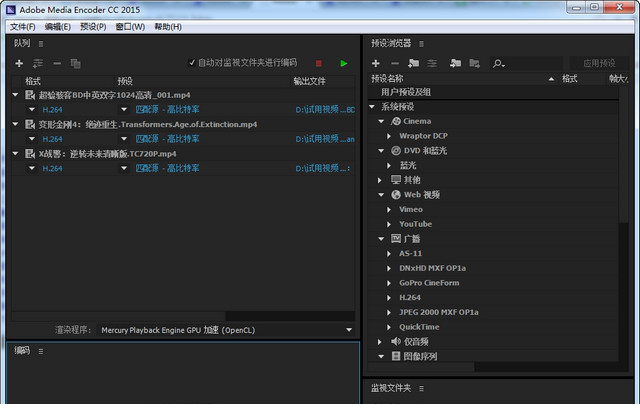This screenshot has height=420, width=640.
Task: Open the 编辑(E) menu
Action: click(x=58, y=27)
